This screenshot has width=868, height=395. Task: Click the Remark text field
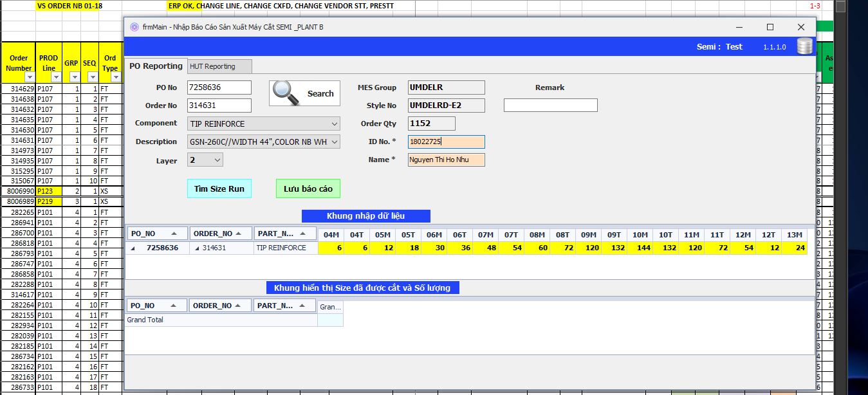[550, 105]
